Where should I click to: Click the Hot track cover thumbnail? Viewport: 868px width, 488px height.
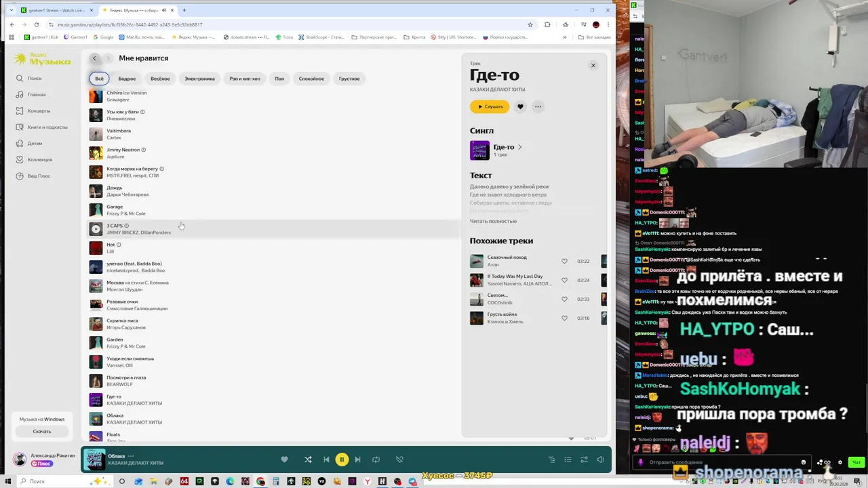[x=96, y=248]
